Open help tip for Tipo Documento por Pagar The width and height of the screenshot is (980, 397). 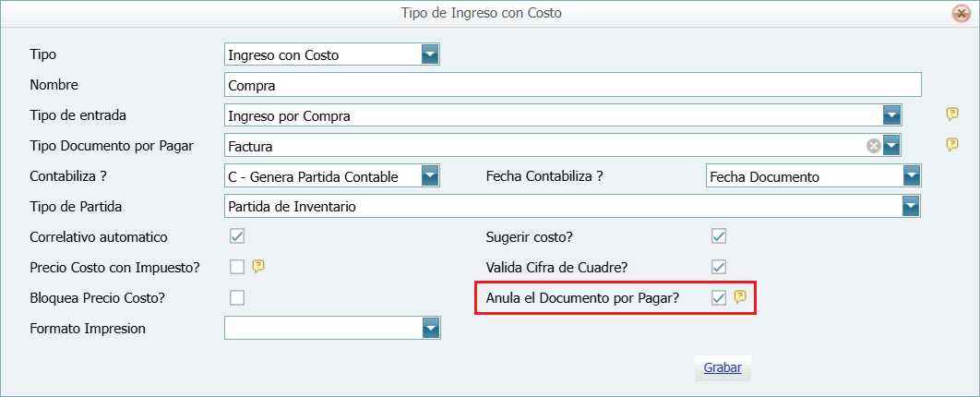pyautogui.click(x=951, y=145)
